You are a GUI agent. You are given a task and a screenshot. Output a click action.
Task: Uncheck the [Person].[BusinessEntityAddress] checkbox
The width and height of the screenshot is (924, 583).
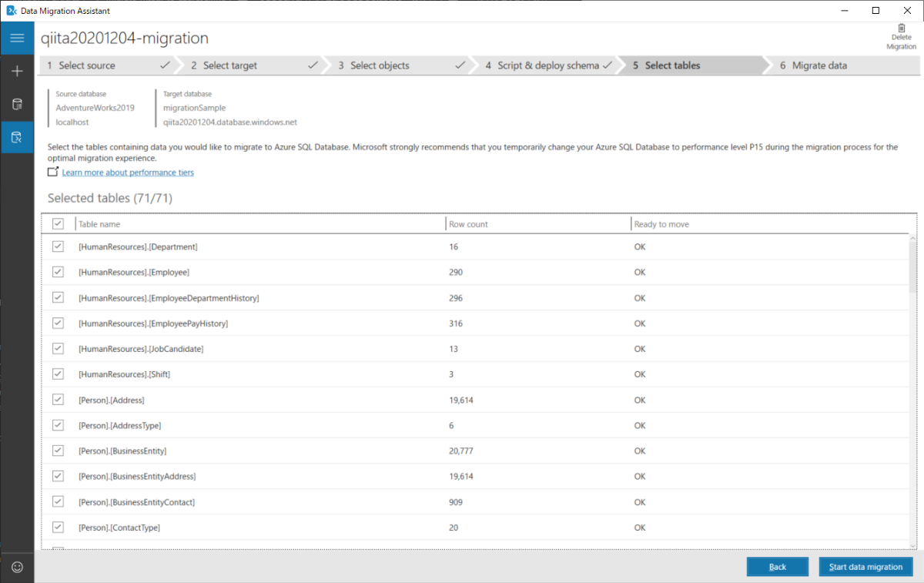coord(58,476)
